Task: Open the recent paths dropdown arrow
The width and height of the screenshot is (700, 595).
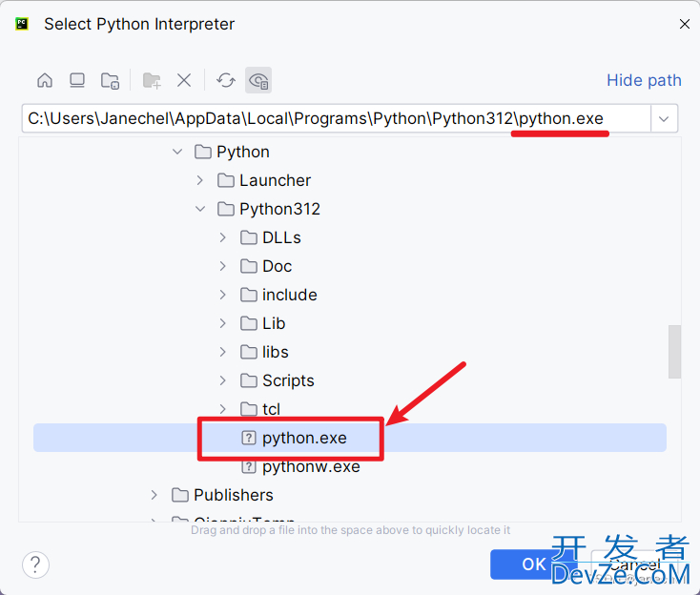Action: pos(664,119)
